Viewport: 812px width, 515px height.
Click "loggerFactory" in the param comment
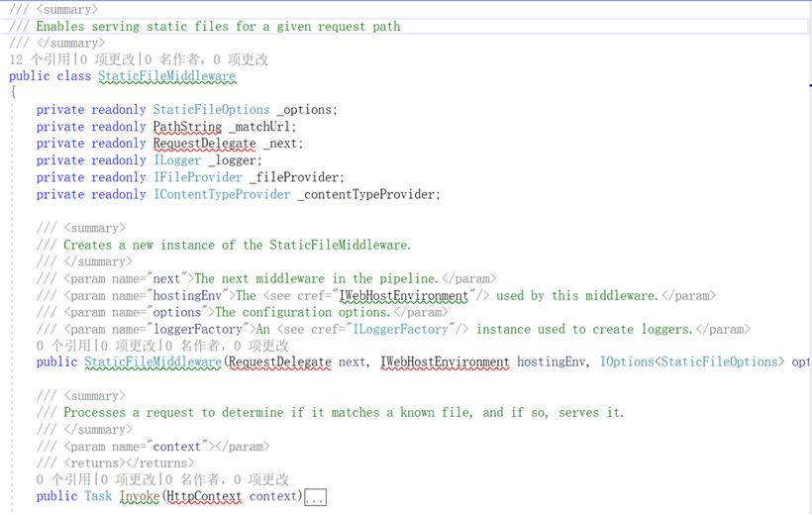coord(198,330)
